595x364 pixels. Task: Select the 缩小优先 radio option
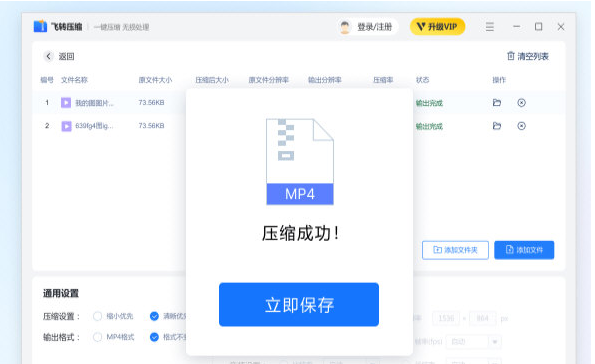click(x=98, y=316)
